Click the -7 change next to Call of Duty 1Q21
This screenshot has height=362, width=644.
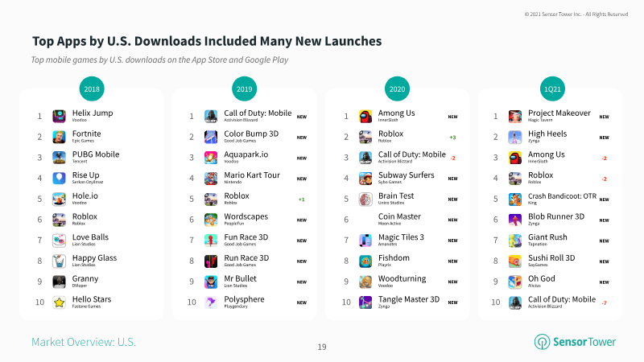(x=605, y=303)
